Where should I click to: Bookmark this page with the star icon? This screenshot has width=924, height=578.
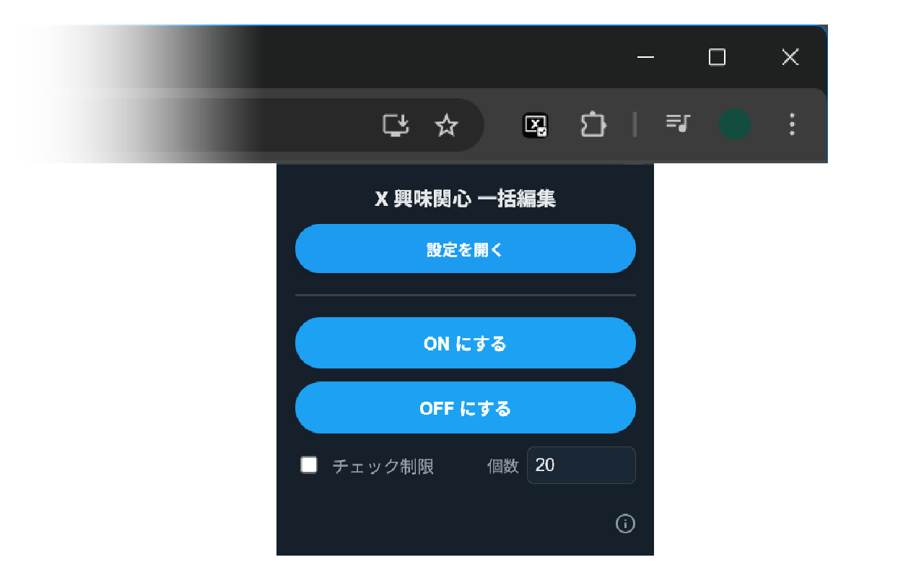click(447, 125)
